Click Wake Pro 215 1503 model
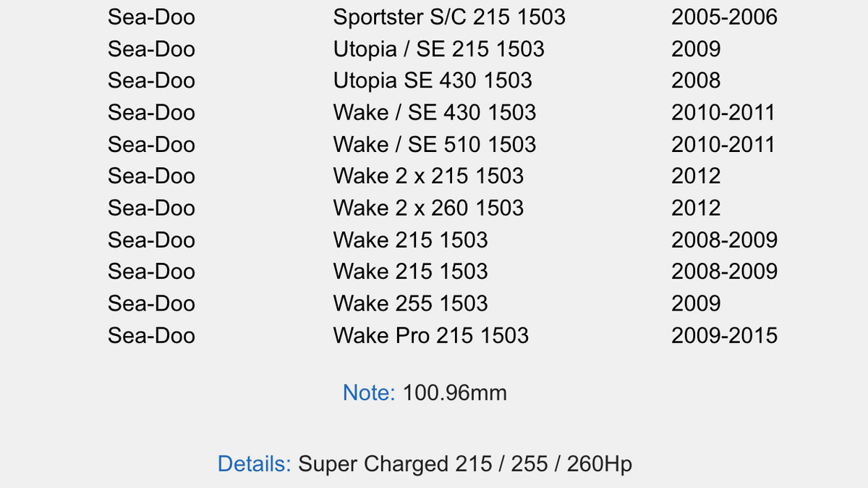The width and height of the screenshot is (868, 488). point(431,336)
